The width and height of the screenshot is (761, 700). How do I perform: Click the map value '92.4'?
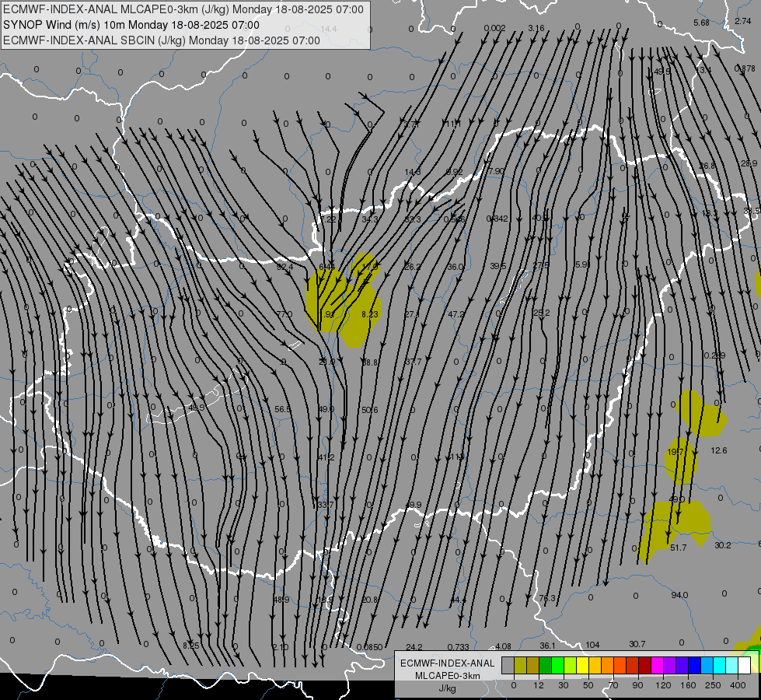pyautogui.click(x=285, y=267)
